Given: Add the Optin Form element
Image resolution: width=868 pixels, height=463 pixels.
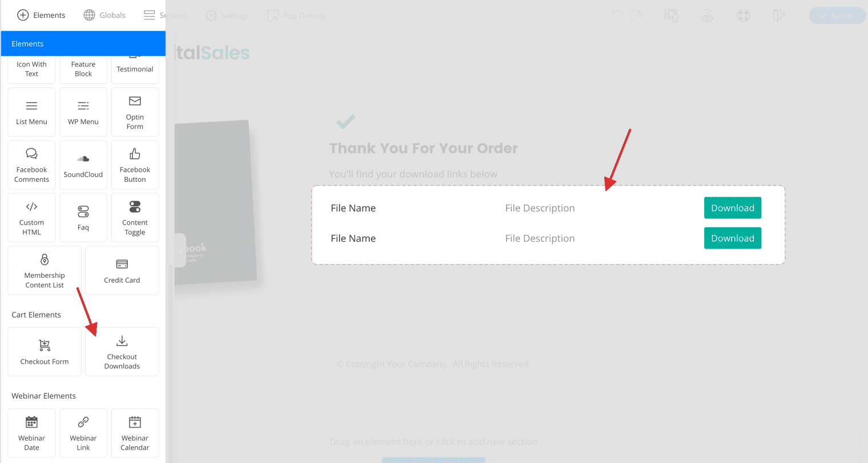Looking at the screenshot, I should pyautogui.click(x=135, y=112).
